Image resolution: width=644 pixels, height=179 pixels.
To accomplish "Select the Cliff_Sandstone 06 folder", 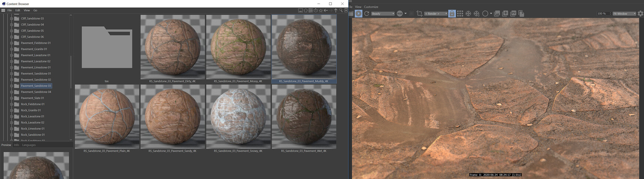I will (x=32, y=37).
